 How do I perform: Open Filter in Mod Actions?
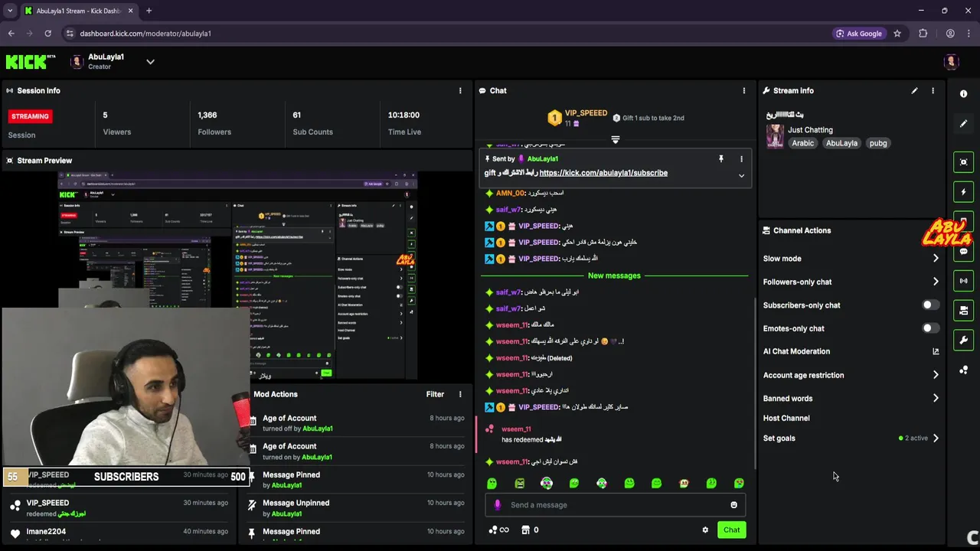coord(435,394)
